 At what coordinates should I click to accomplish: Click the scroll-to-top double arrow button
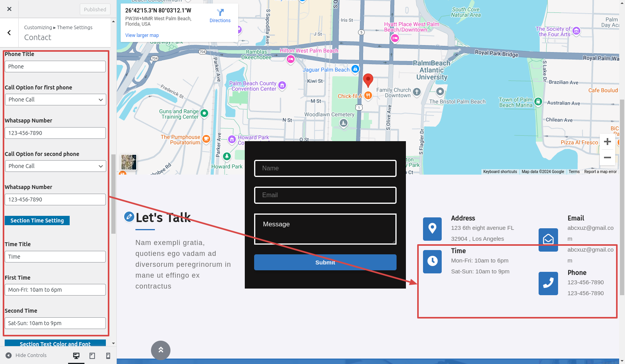(161, 350)
